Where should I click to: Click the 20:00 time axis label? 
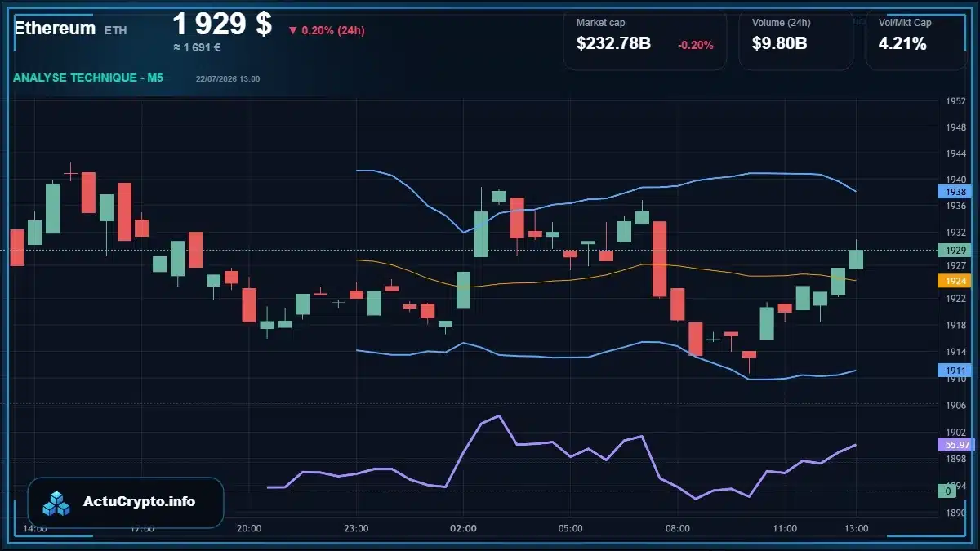pyautogui.click(x=249, y=528)
